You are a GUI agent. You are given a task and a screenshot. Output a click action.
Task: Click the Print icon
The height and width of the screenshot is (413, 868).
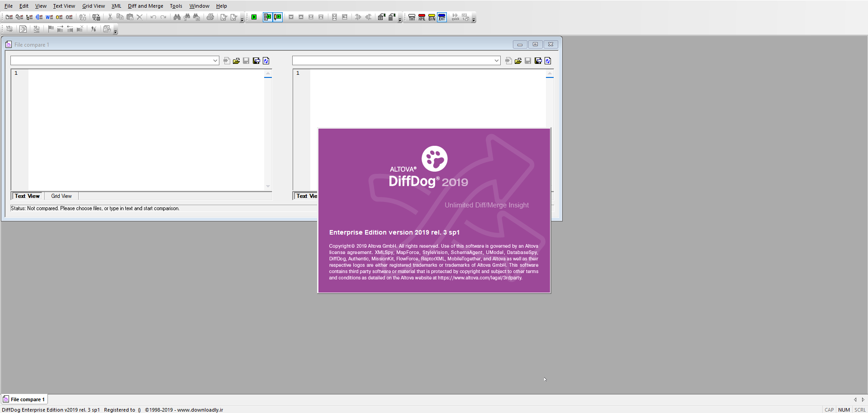tap(210, 17)
